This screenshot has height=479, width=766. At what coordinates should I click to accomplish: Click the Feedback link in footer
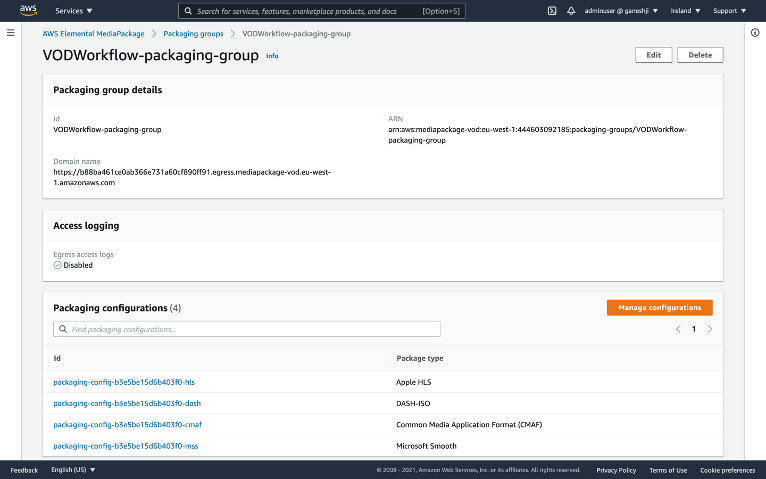24,470
